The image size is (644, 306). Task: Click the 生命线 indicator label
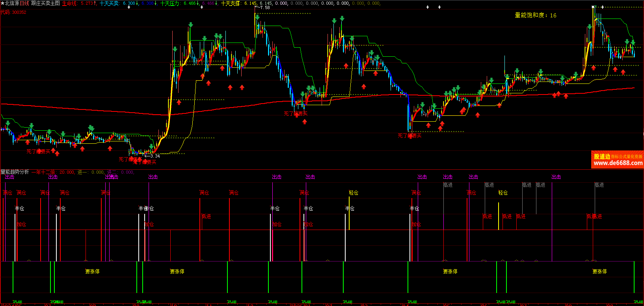click(x=70, y=3)
